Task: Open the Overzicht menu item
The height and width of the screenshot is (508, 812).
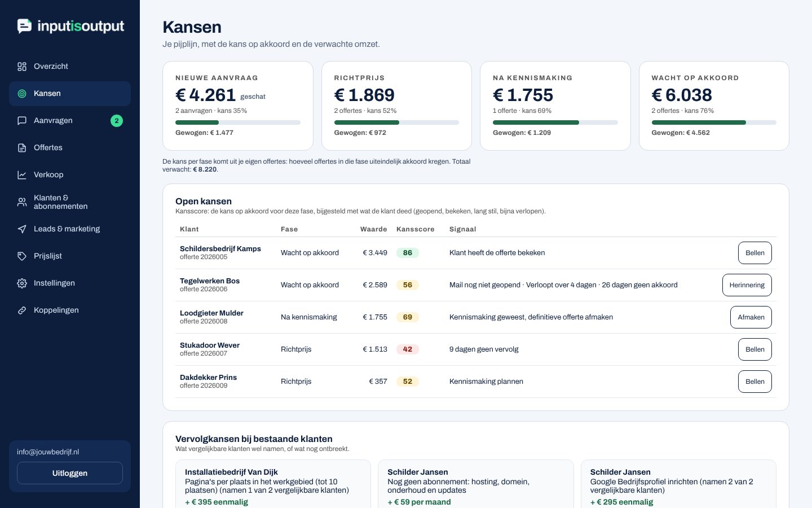Action: pyautogui.click(x=70, y=67)
